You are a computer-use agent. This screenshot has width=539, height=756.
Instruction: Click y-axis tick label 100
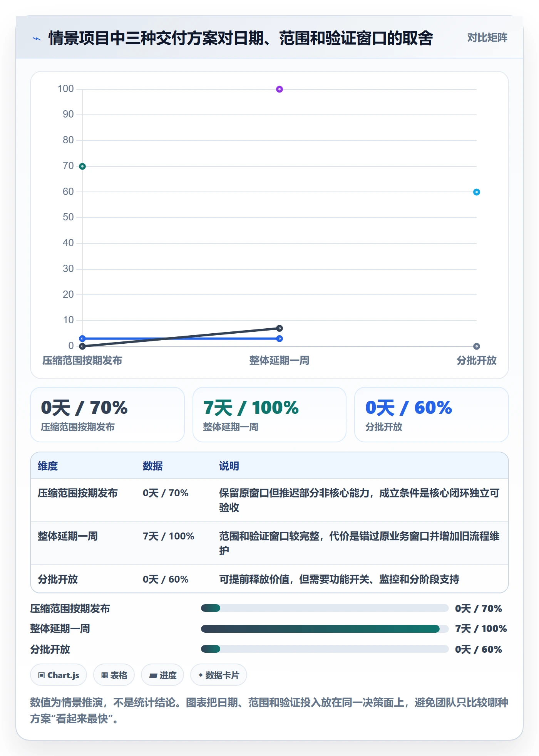pyautogui.click(x=65, y=89)
